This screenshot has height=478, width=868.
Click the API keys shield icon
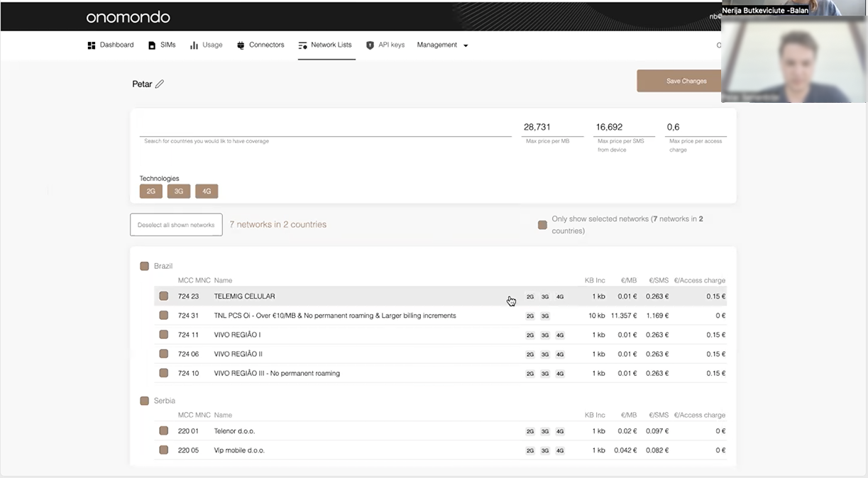click(x=369, y=45)
